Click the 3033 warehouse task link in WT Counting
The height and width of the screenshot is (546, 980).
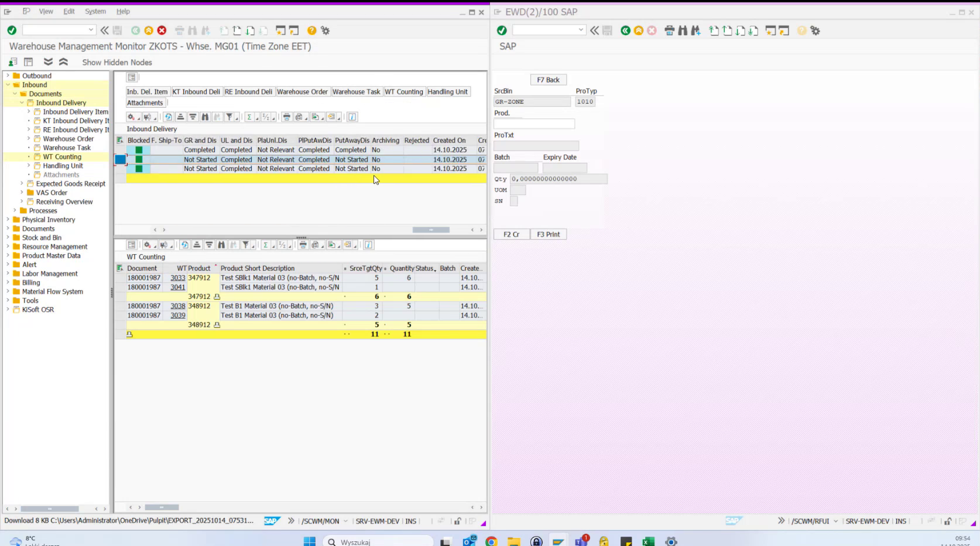[177, 278]
